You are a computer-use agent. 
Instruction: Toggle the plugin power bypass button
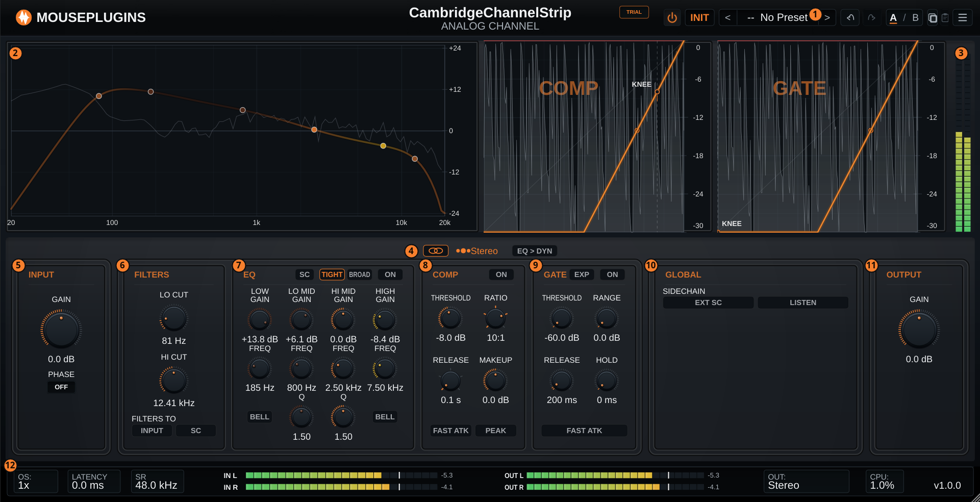pyautogui.click(x=672, y=18)
